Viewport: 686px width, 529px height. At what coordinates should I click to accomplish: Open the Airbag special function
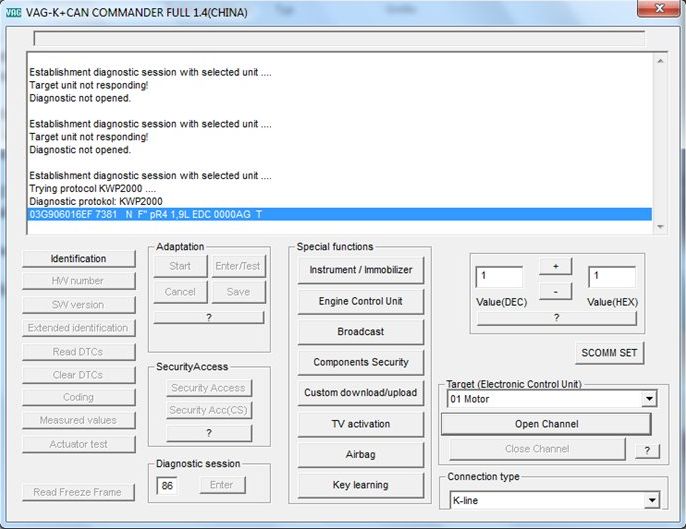[361, 455]
